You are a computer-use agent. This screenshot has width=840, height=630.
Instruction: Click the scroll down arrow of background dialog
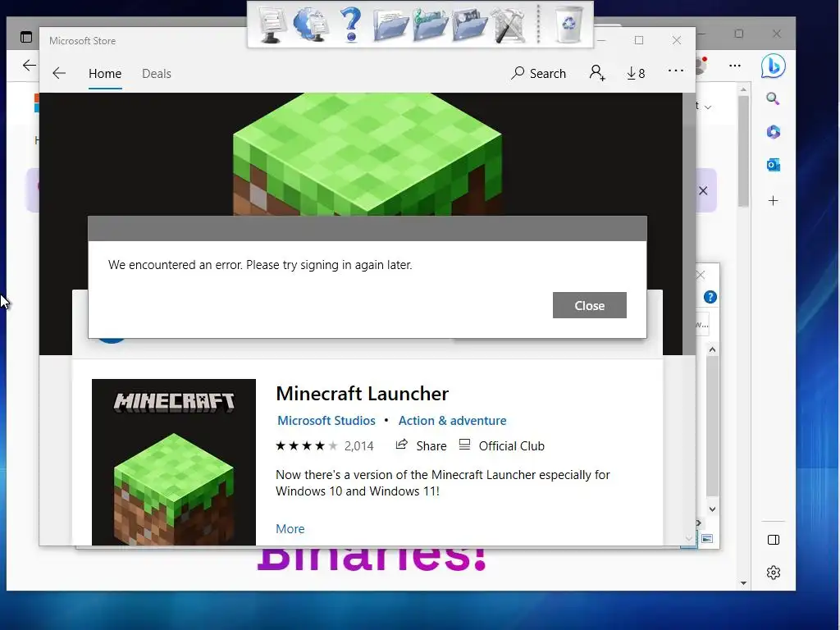(x=712, y=509)
